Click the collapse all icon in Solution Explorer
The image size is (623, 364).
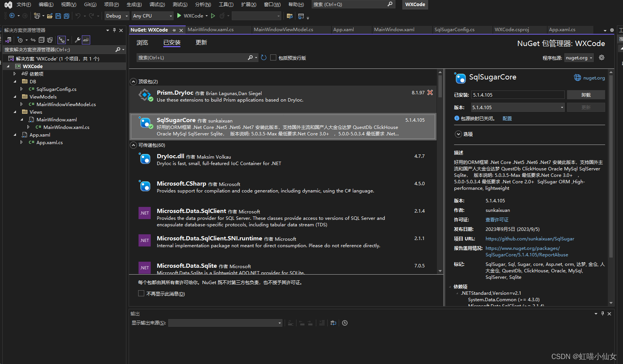click(x=41, y=40)
